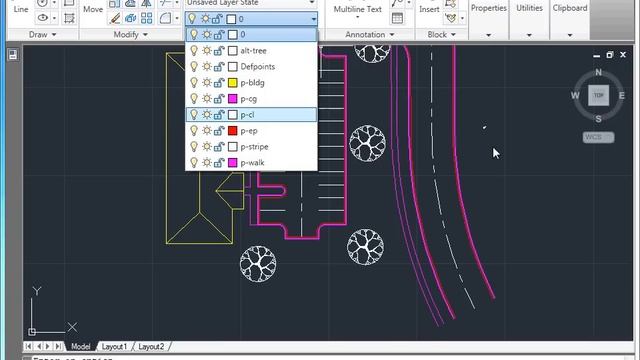
Task: Jump to first layout tab arrow
Action: tap(28, 347)
